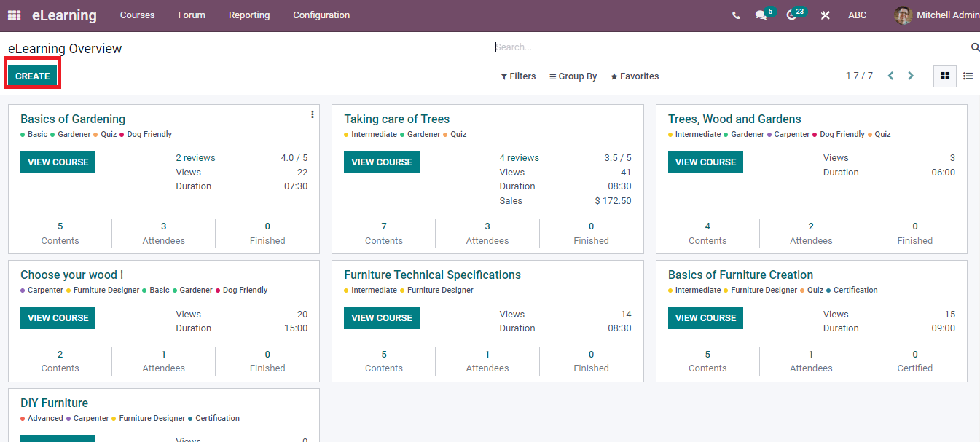The height and width of the screenshot is (442, 980).
Task: Select the kanban view icon
Action: [945, 76]
